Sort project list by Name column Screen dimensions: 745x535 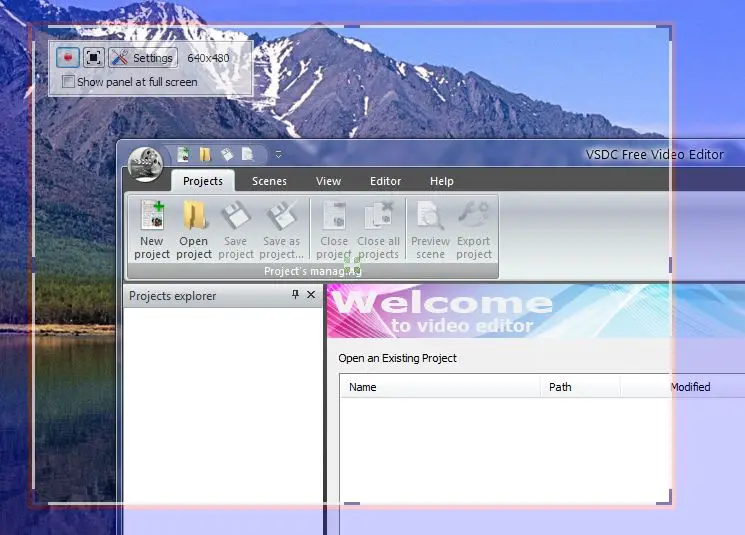pos(440,387)
